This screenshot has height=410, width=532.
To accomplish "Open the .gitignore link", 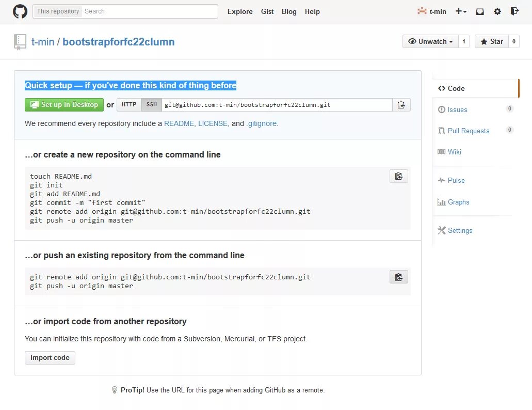I will click(261, 123).
